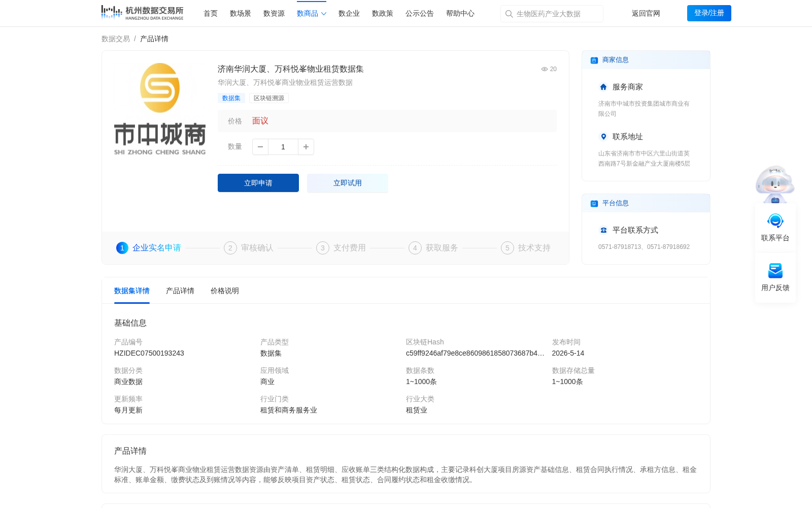Viewport: 812px width, 508px height.
Task: Switch to the 产品详情 tab
Action: pyautogui.click(x=180, y=291)
